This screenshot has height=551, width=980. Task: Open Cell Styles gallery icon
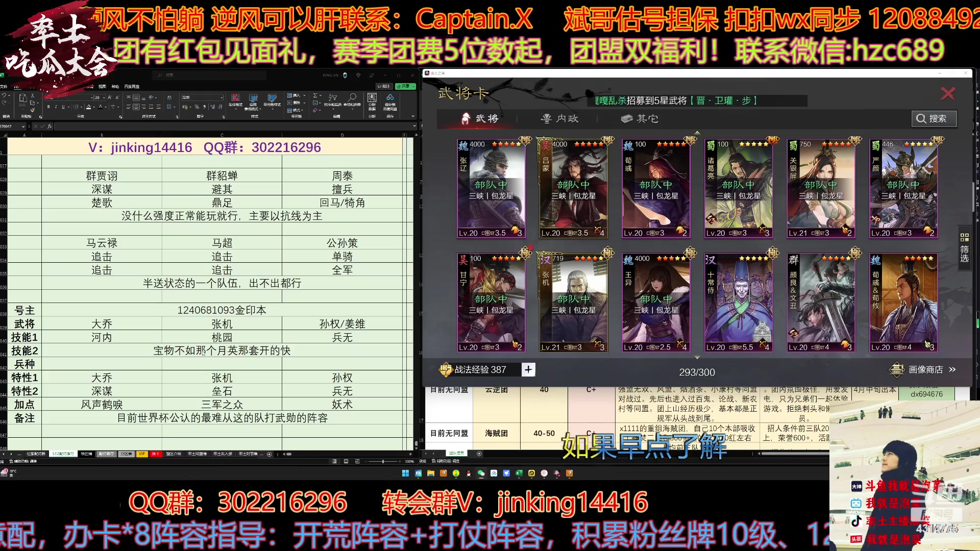click(272, 97)
